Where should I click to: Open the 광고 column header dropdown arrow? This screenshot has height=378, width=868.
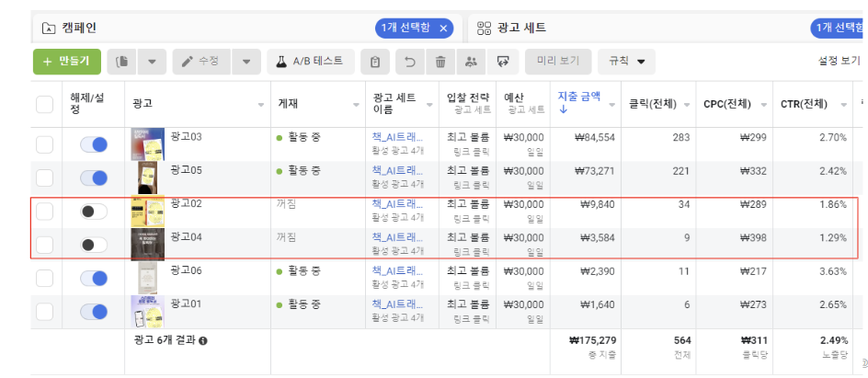[x=261, y=105]
